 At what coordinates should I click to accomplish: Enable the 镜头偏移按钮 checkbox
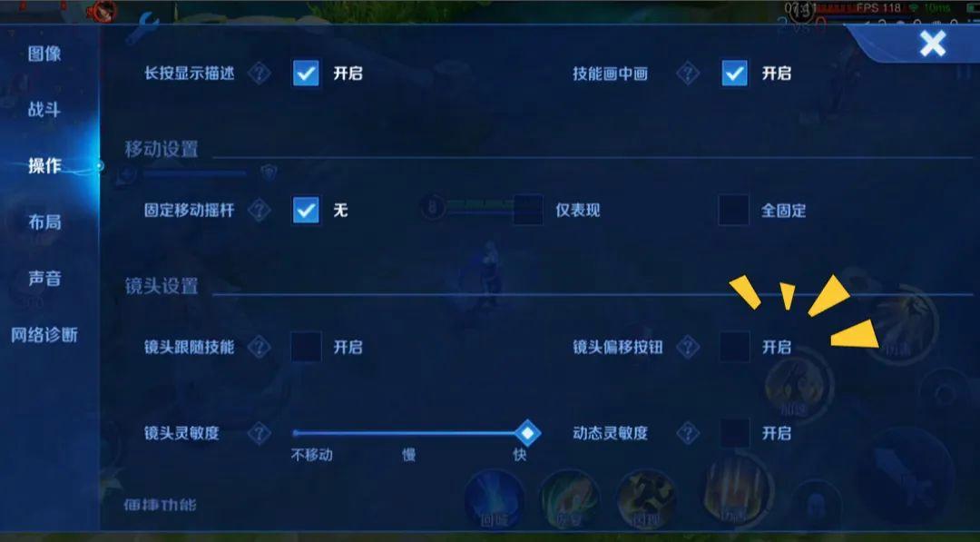point(734,347)
